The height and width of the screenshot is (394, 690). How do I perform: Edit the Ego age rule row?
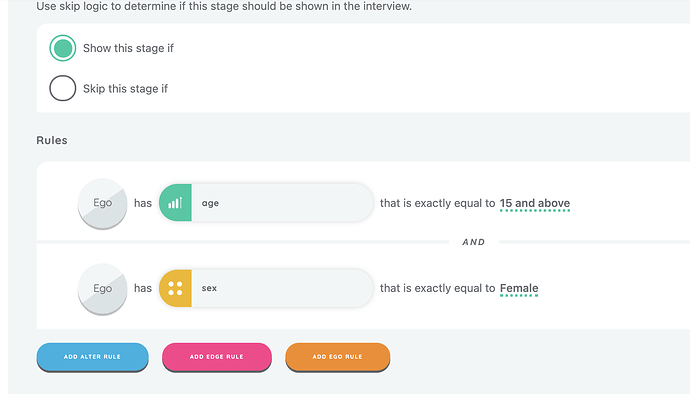[x=363, y=203]
